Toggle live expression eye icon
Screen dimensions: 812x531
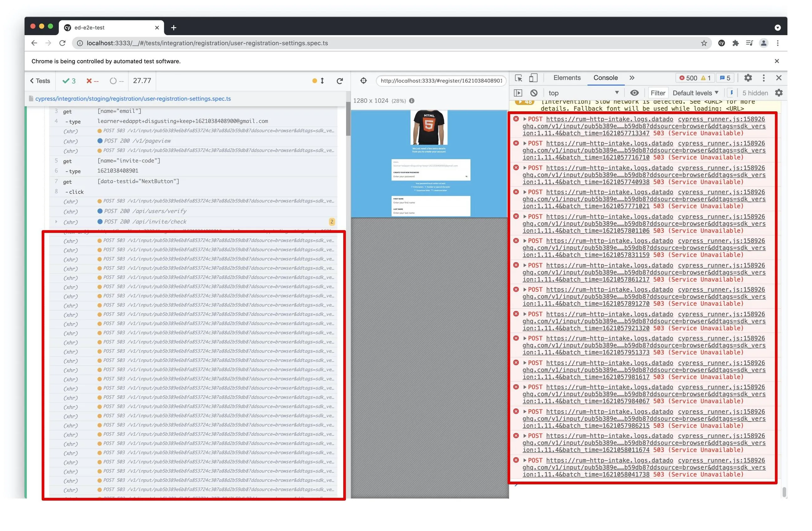[x=634, y=93]
